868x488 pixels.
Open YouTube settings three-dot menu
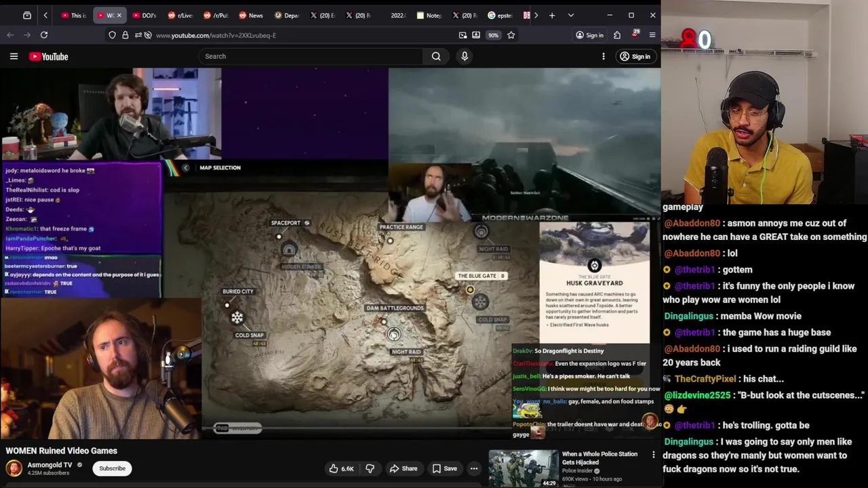coord(604,56)
